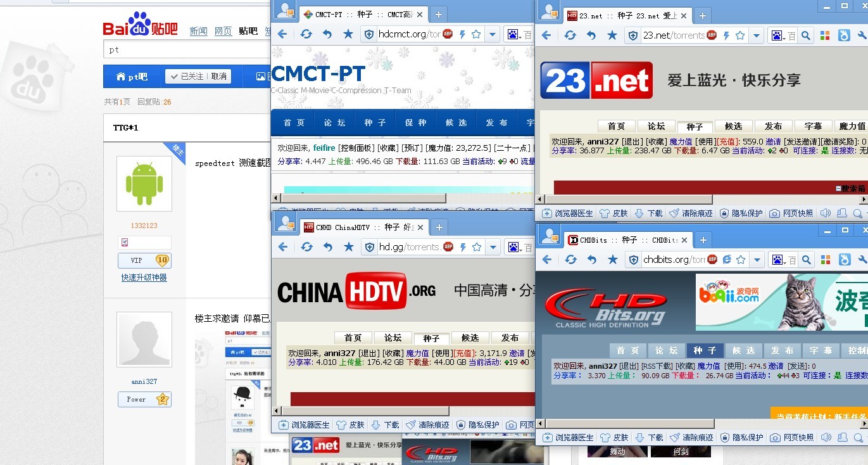Bookmark the 23.net page with the outline star
This screenshot has height=465, width=868.
coord(740,35)
